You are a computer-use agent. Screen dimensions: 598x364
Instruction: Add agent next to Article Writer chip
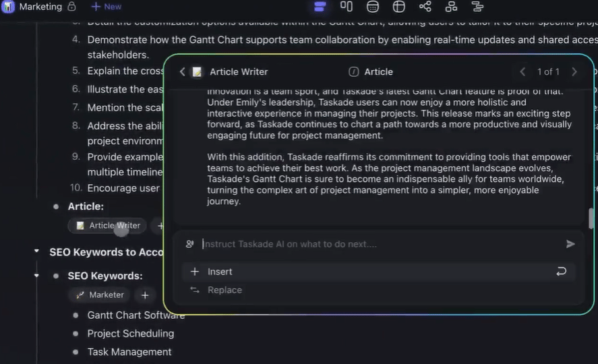click(x=160, y=226)
